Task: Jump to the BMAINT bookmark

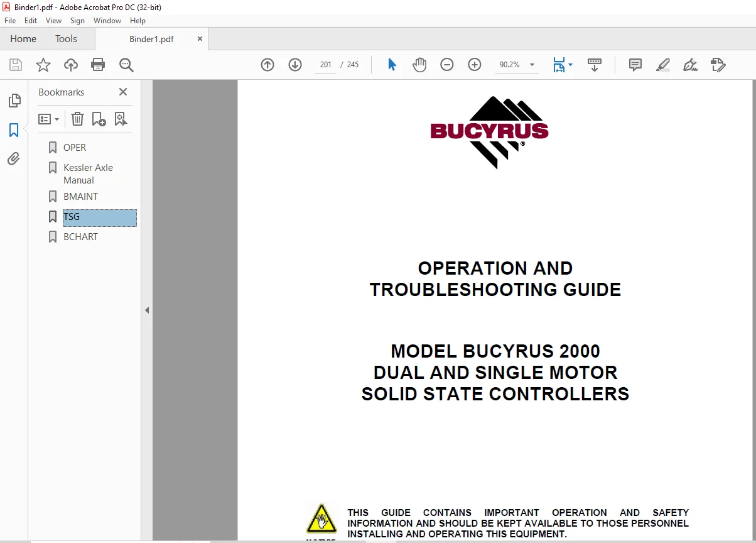Action: (x=80, y=197)
